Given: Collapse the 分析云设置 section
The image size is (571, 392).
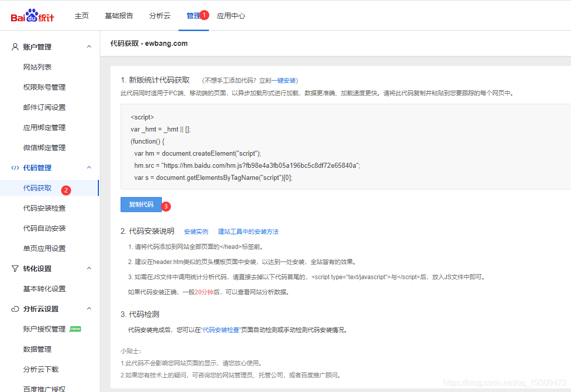Looking at the screenshot, I should click(89, 308).
